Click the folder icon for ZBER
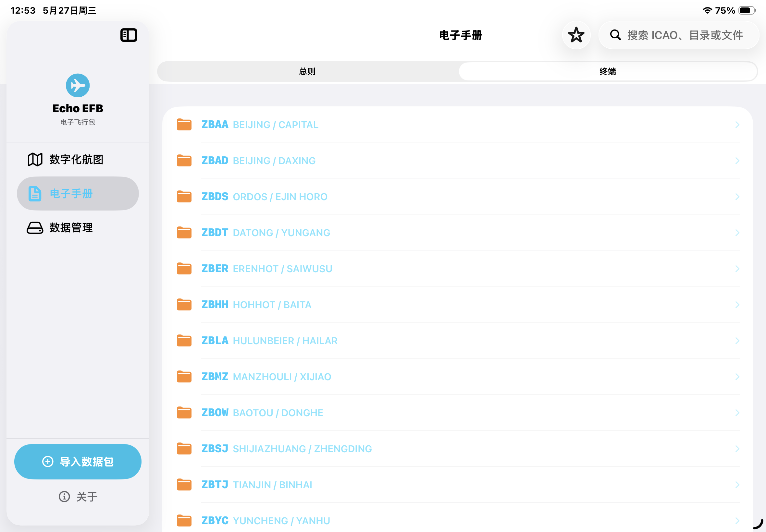The image size is (766, 532). pyautogui.click(x=184, y=268)
